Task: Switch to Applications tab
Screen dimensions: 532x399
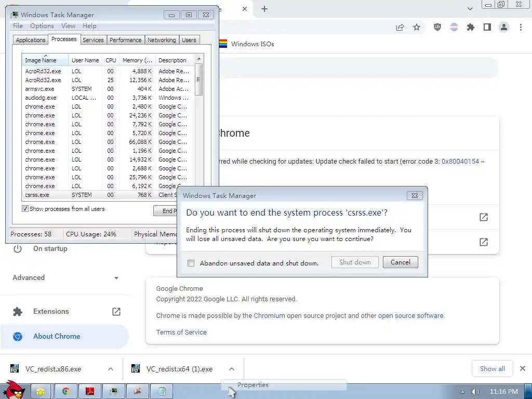Action: click(31, 40)
